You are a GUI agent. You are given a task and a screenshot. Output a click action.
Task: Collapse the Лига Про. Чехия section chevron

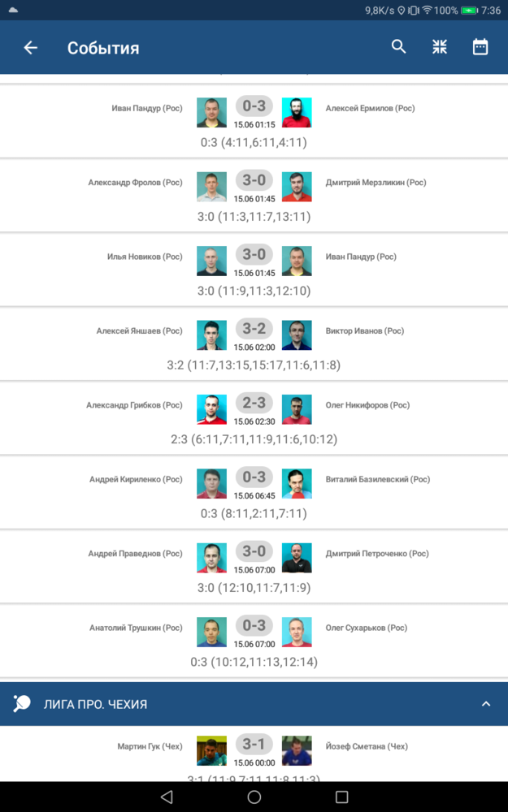pyautogui.click(x=486, y=704)
